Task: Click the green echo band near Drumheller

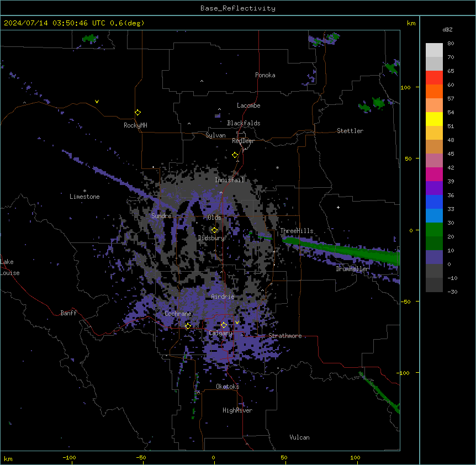Action: pyautogui.click(x=341, y=250)
